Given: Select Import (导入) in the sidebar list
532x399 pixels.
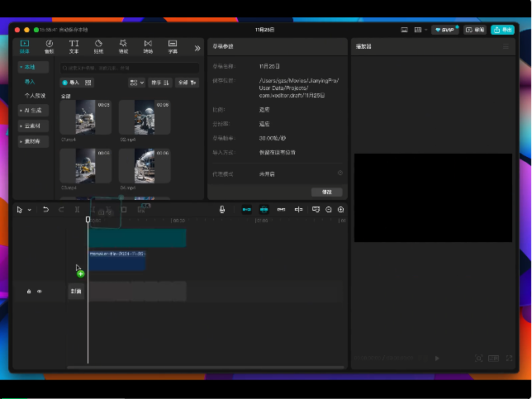Looking at the screenshot, I should coord(30,82).
